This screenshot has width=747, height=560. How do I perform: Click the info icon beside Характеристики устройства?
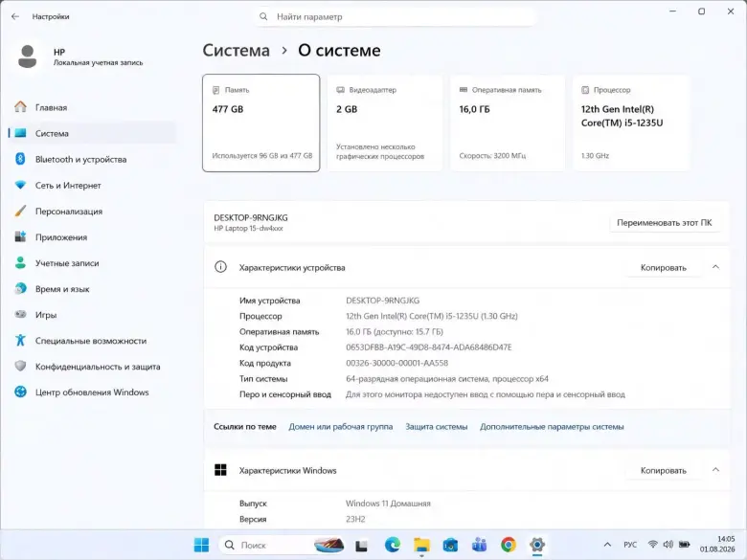click(x=220, y=267)
